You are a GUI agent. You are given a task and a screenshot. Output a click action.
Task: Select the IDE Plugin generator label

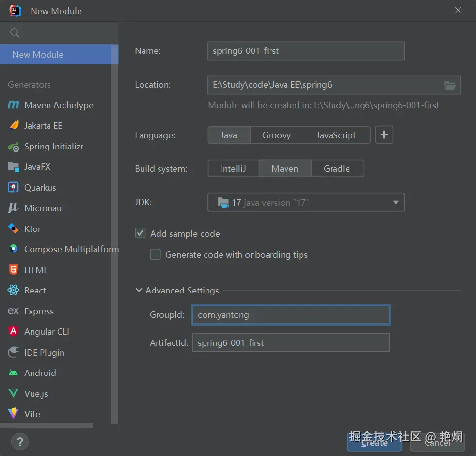(44, 352)
